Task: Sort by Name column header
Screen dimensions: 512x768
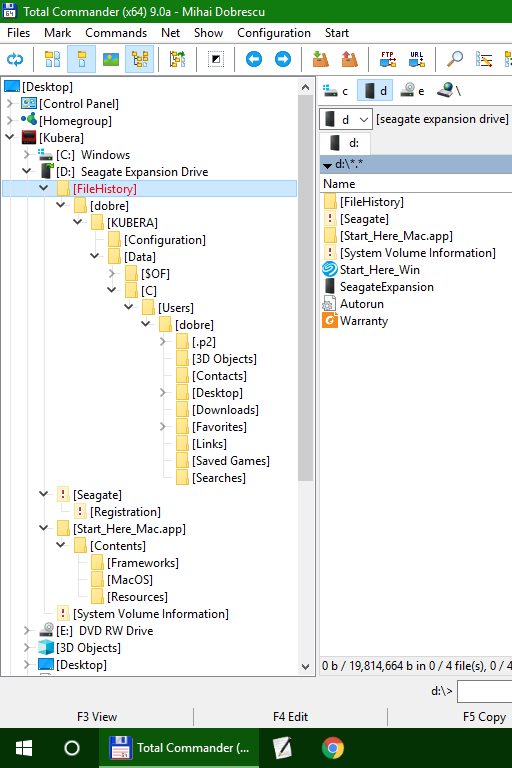Action: tap(339, 184)
